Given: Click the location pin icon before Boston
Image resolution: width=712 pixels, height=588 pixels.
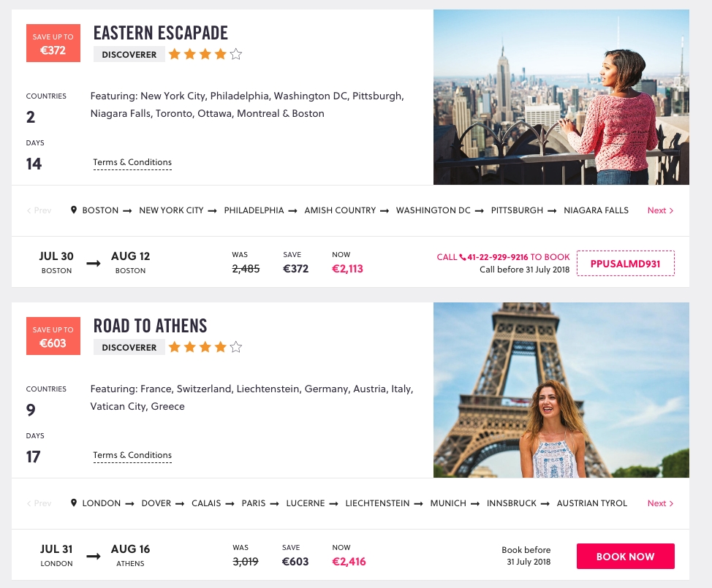Looking at the screenshot, I should pyautogui.click(x=74, y=210).
